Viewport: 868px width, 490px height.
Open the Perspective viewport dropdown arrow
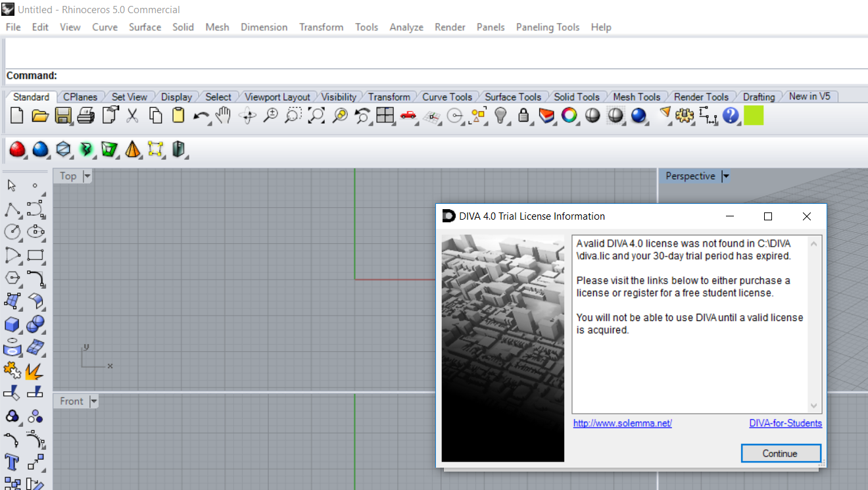coord(725,176)
